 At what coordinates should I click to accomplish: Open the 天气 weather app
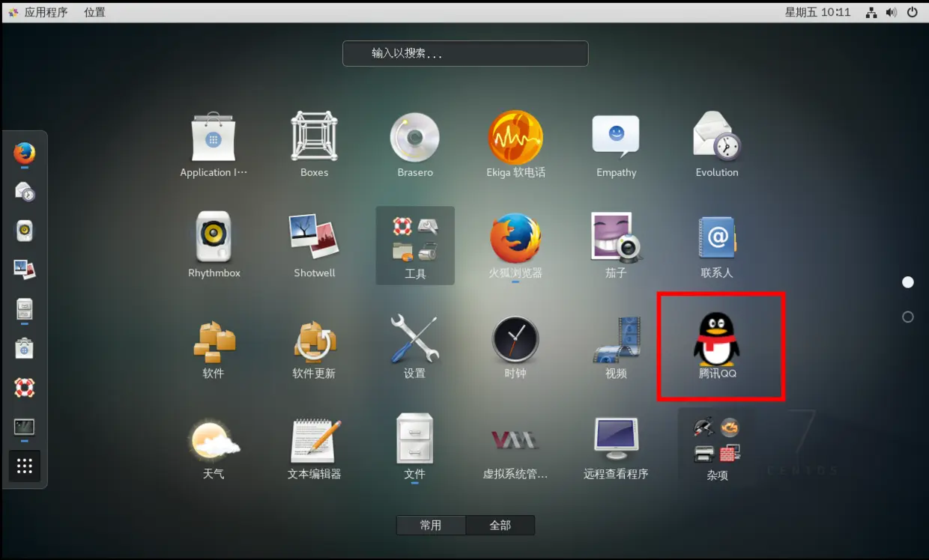(214, 447)
